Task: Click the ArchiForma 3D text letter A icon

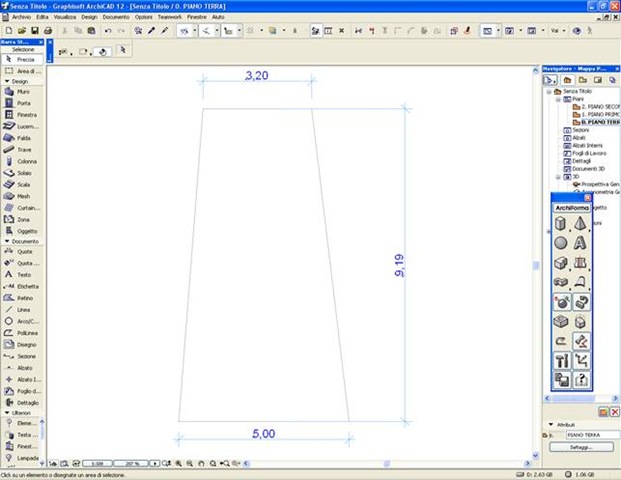Action: pyautogui.click(x=580, y=243)
